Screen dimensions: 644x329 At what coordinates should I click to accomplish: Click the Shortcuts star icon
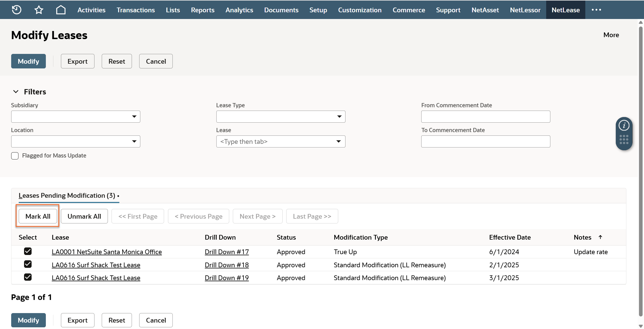tap(39, 10)
